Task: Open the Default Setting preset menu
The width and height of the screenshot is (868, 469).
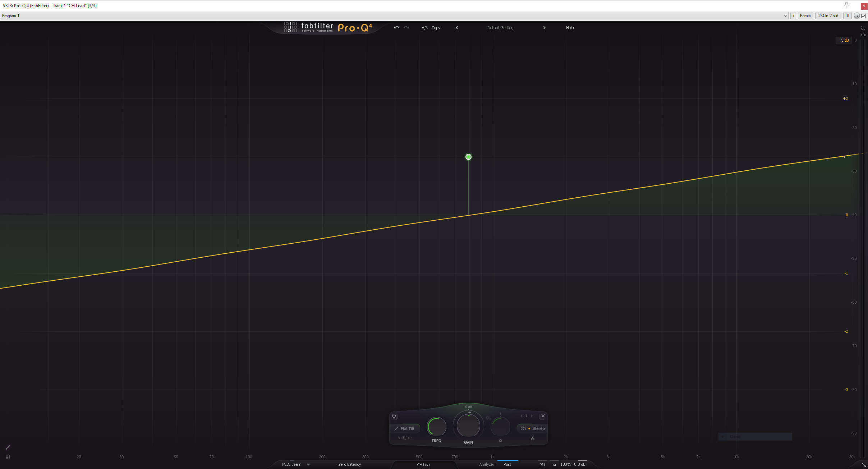Action: click(500, 28)
